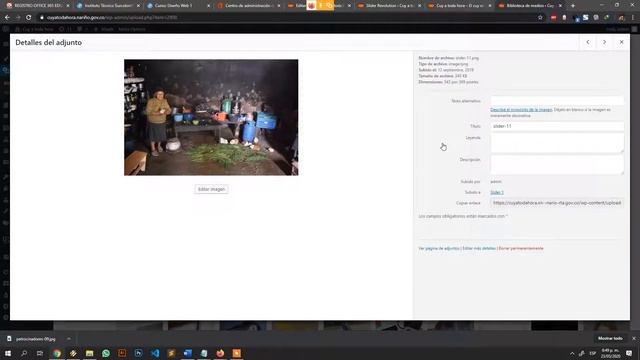Viewport: 640px width, 360px height.
Task: Open the 'Describe el propósito de la imagen' link
Action: tap(521, 110)
